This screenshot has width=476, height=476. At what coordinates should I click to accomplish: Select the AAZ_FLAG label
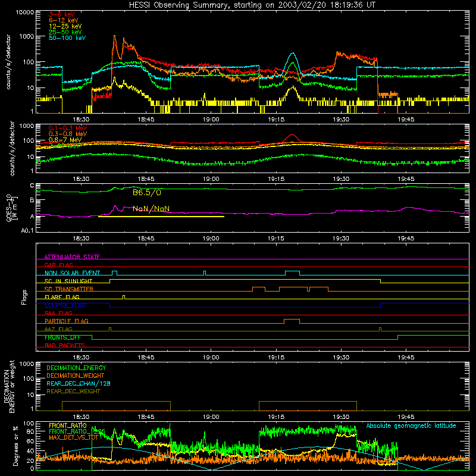tap(58, 329)
